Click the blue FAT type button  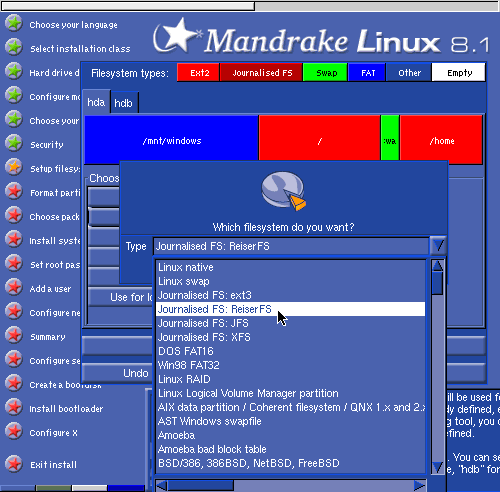click(367, 72)
